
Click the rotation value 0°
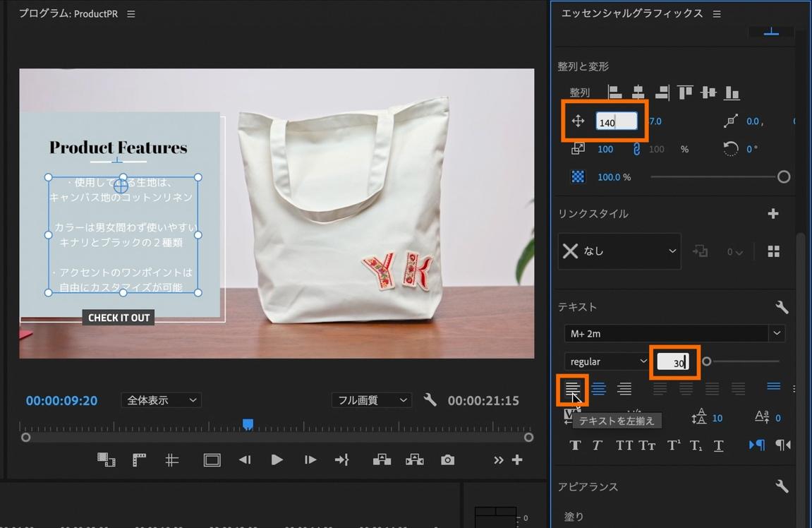[x=752, y=149]
